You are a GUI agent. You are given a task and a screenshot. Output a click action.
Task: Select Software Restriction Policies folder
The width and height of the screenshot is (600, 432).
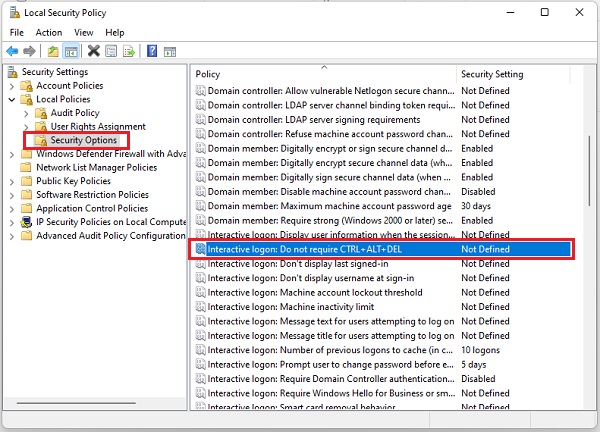point(92,195)
